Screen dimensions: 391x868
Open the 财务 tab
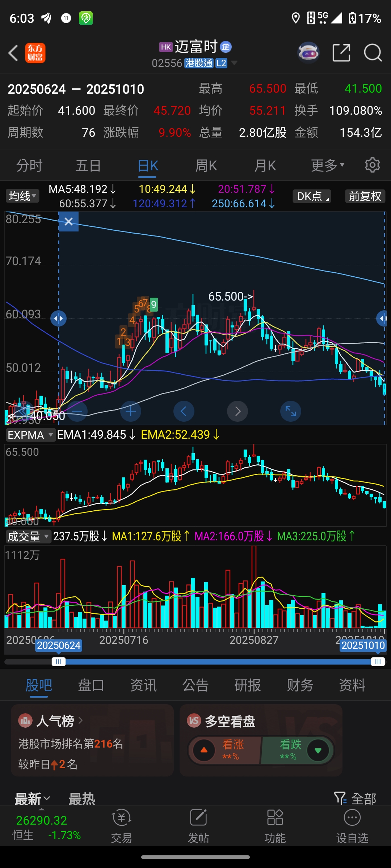tap(300, 685)
